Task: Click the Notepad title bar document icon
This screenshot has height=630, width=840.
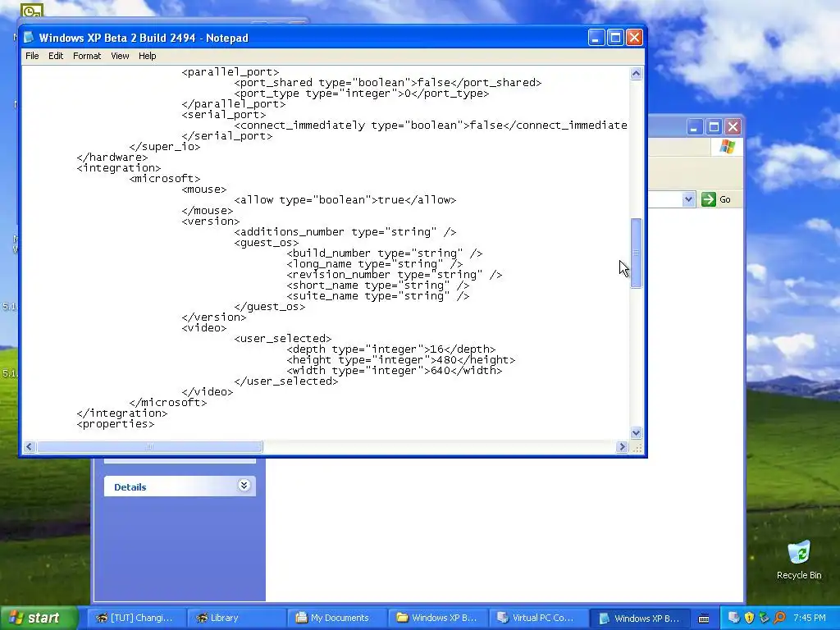Action: [x=29, y=38]
